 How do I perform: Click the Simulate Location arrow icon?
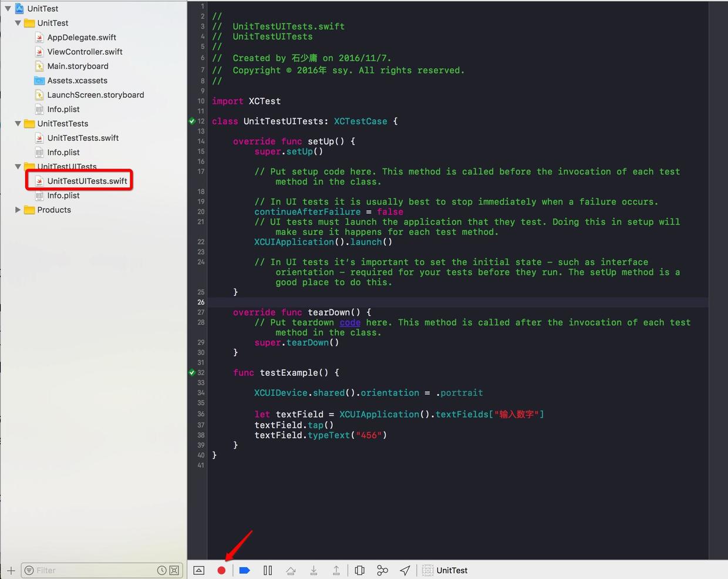click(405, 570)
